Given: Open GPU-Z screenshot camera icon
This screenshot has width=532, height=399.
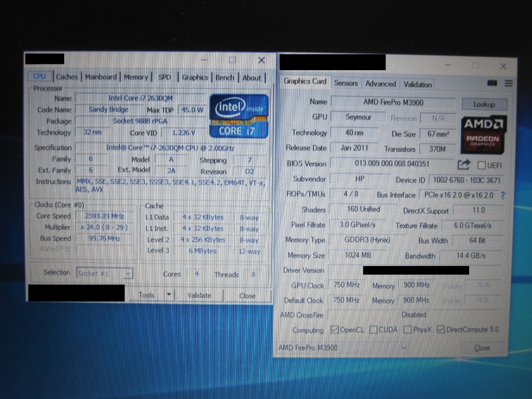Looking at the screenshot, I should (492, 83).
